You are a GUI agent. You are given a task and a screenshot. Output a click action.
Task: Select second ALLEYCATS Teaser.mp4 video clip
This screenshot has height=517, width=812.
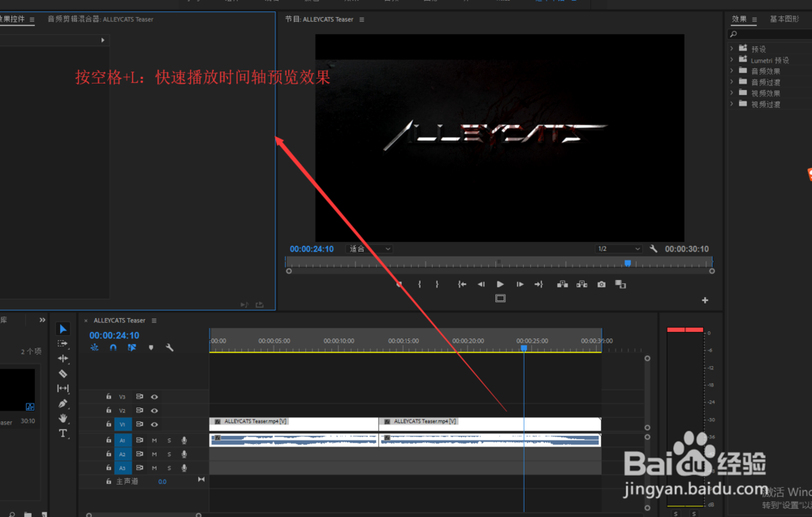tap(490, 424)
